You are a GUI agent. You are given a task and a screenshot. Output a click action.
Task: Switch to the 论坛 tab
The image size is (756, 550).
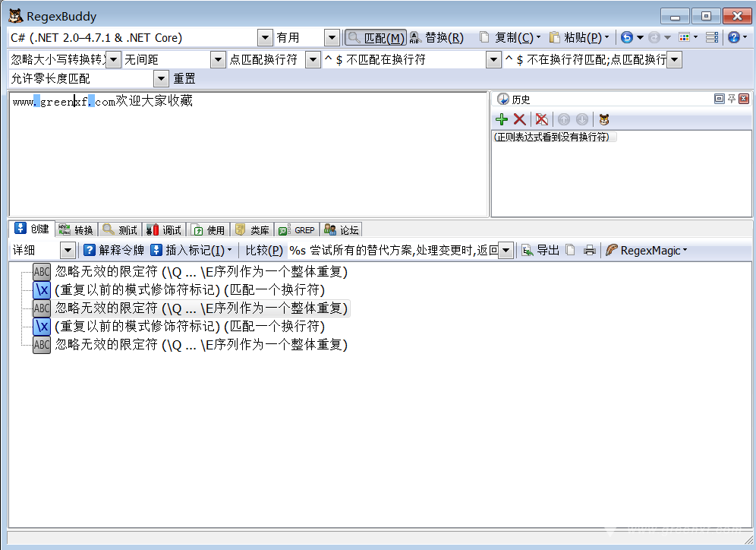pos(342,230)
